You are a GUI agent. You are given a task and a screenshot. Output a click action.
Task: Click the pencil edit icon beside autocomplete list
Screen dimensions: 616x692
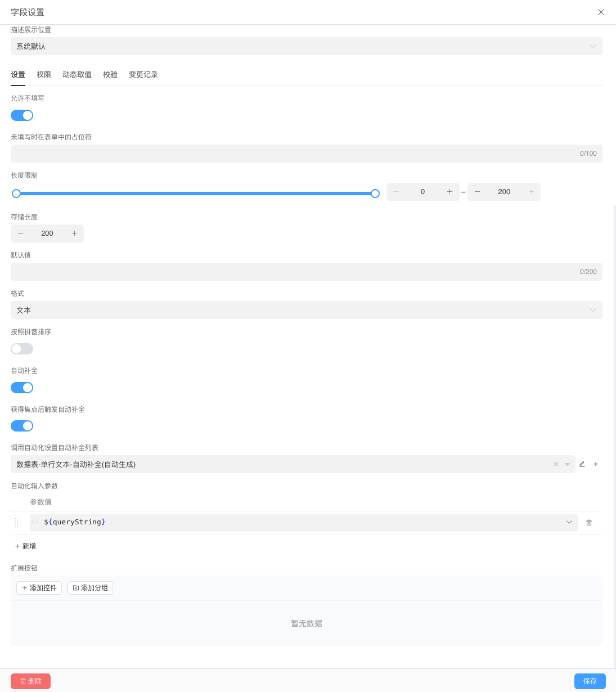click(x=582, y=464)
